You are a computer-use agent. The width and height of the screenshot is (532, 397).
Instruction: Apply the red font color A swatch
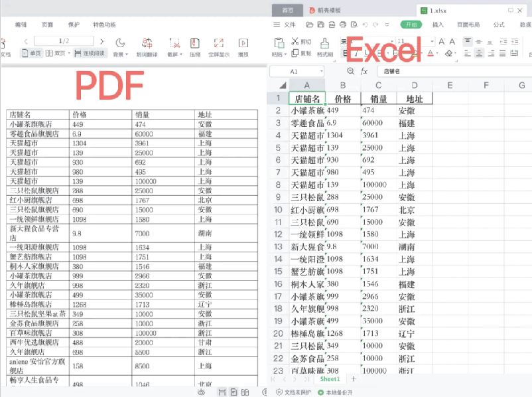pyautogui.click(x=431, y=53)
